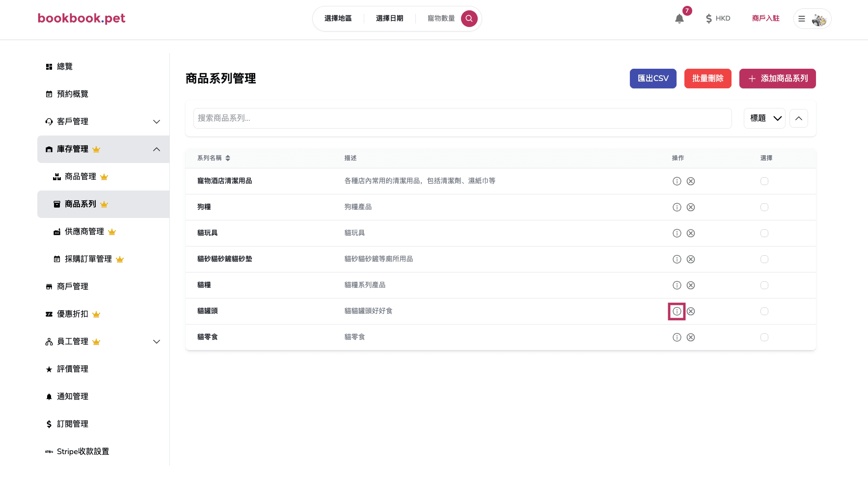Click 商戶入駐 link

765,19
